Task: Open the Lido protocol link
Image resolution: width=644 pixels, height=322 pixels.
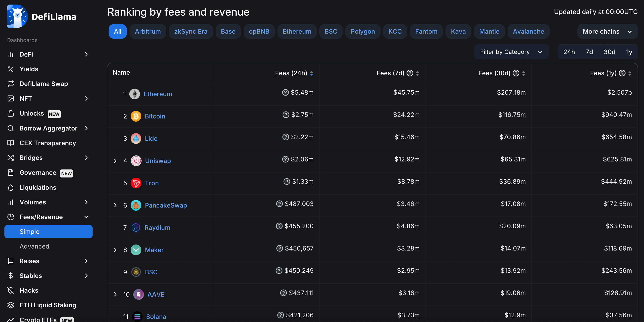Action: click(x=151, y=139)
